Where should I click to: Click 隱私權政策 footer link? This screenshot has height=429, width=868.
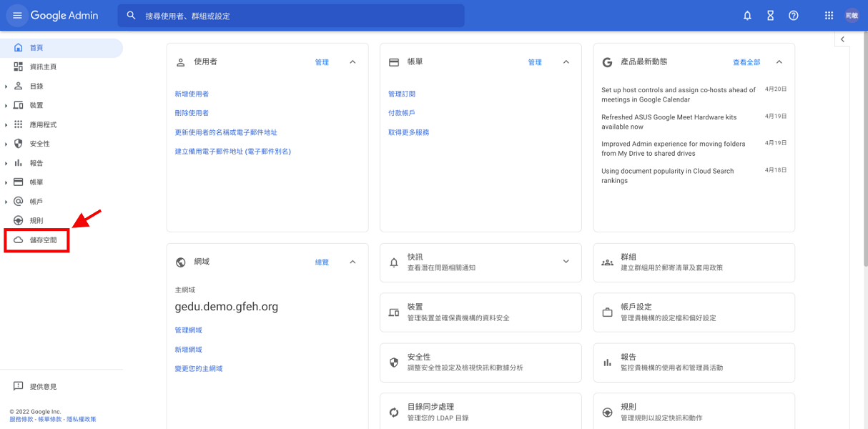80,420
